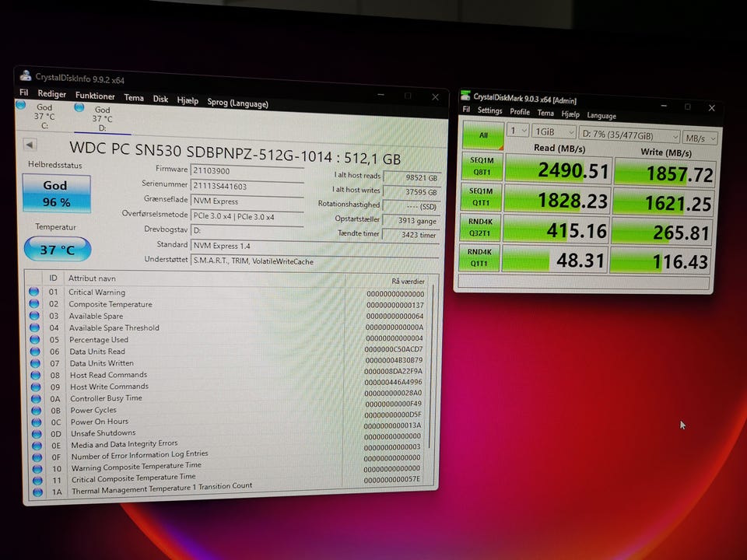747x560 pixels.
Task: Open the D: 7% drive selection dropdown
Action: [x=629, y=135]
